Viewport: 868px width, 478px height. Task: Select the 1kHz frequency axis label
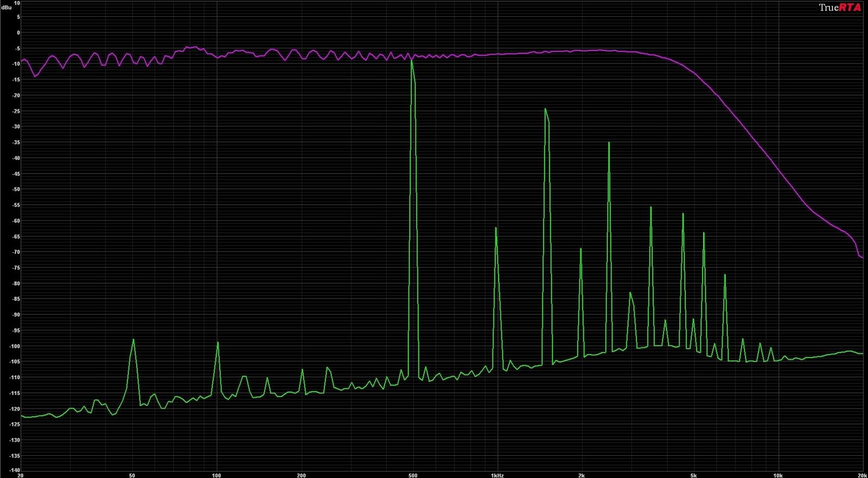pos(497,475)
